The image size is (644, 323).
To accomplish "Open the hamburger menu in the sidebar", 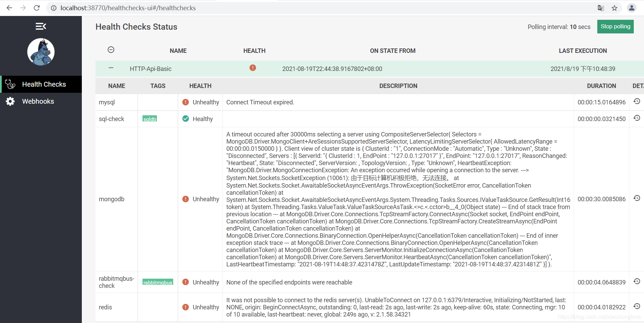I will point(41,26).
